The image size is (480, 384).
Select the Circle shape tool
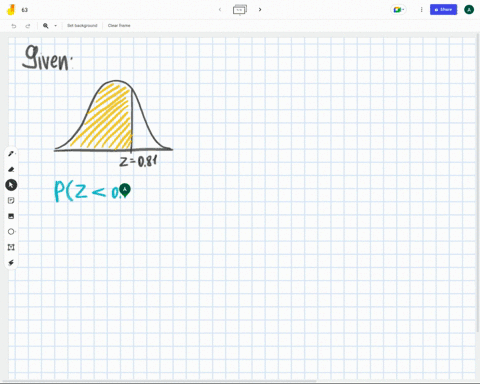[11, 231]
